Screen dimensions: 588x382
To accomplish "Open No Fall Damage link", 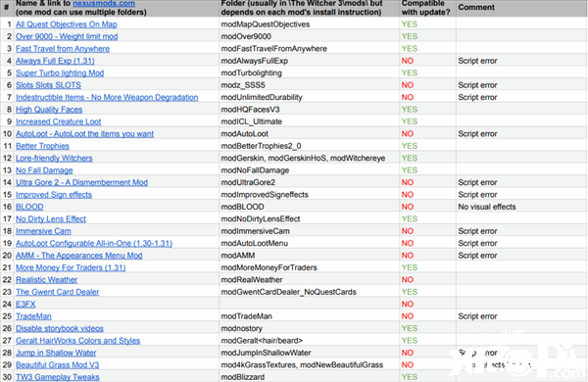I will [44, 170].
